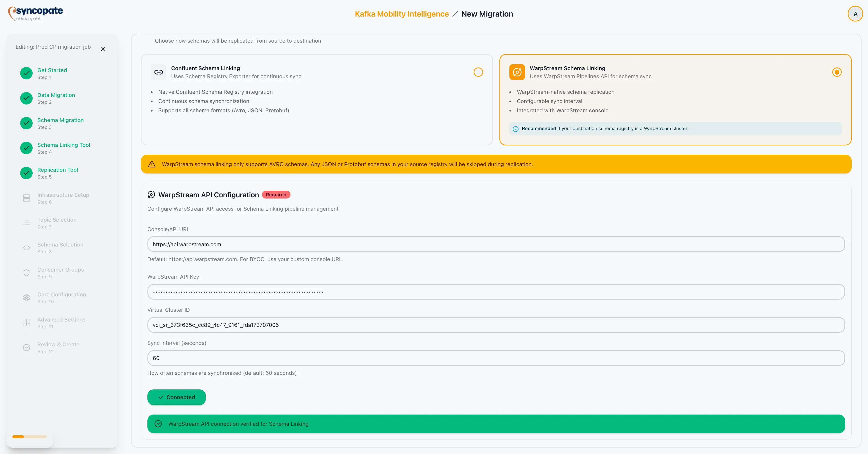Click the link icon on Confluent Schema Linking card
The width and height of the screenshot is (868, 454).
pos(158,72)
